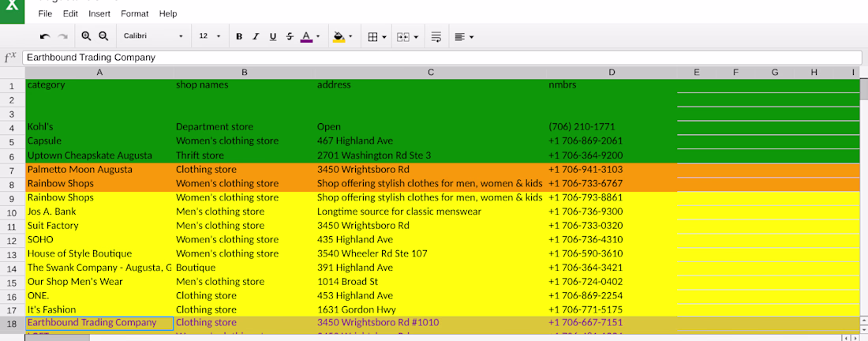Select cell 'It's Fashion'
This screenshot has width=868, height=341.
pyautogui.click(x=99, y=310)
